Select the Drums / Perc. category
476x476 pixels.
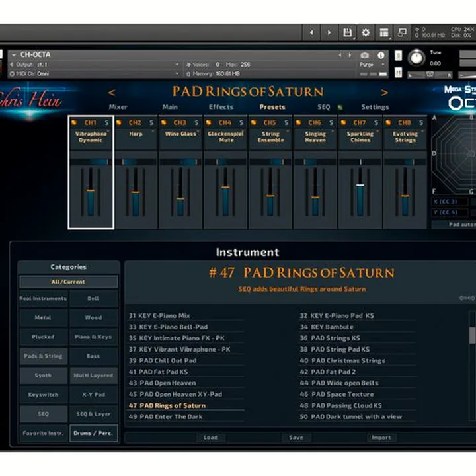(93, 433)
